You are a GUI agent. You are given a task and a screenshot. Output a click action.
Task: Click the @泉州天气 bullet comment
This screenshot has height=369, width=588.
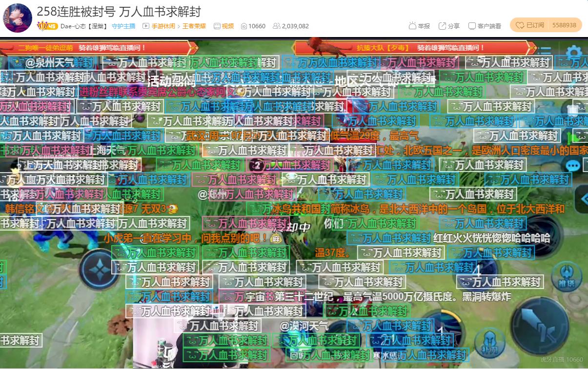(52, 62)
